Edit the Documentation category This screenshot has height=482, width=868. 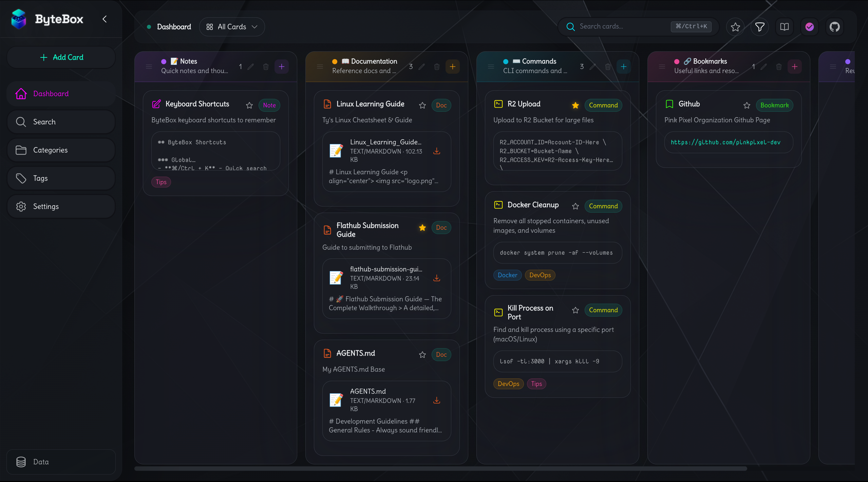[x=422, y=67]
